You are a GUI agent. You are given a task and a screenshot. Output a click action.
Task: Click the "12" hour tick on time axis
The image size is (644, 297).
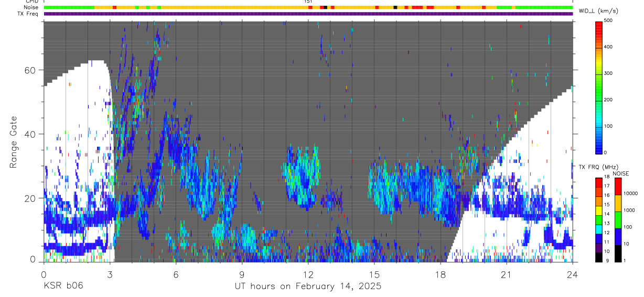pyautogui.click(x=308, y=274)
